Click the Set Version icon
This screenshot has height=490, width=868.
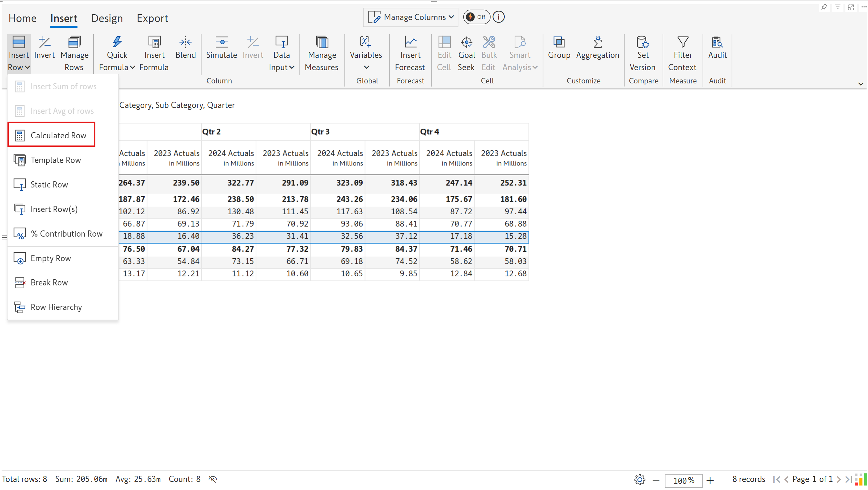pos(642,42)
